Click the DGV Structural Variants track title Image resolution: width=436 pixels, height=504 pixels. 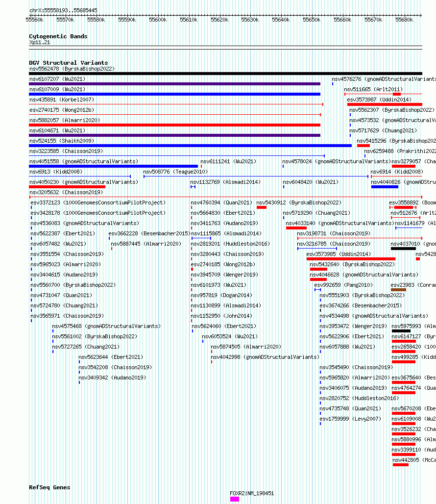coord(69,63)
